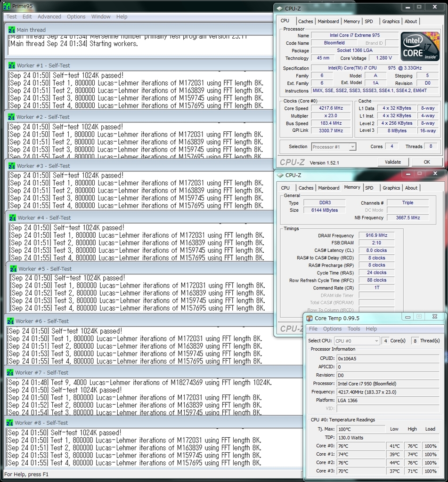The width and height of the screenshot is (448, 482).
Task: Select SPD tab in the lower CPU-Z window
Action: (369, 188)
